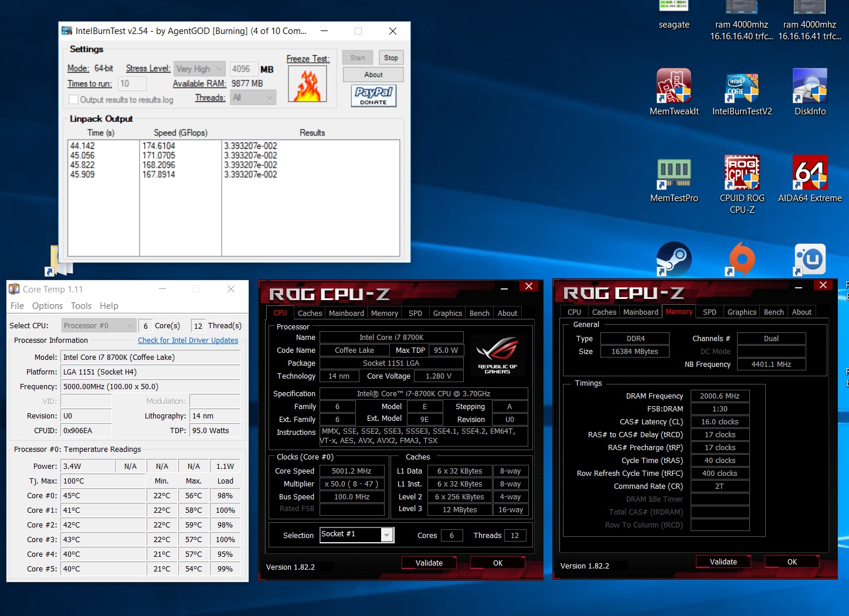Screen dimensions: 849x616
Task: Open ram 4000mhz 16.16.16.41 screenshot file
Action: (x=810, y=21)
